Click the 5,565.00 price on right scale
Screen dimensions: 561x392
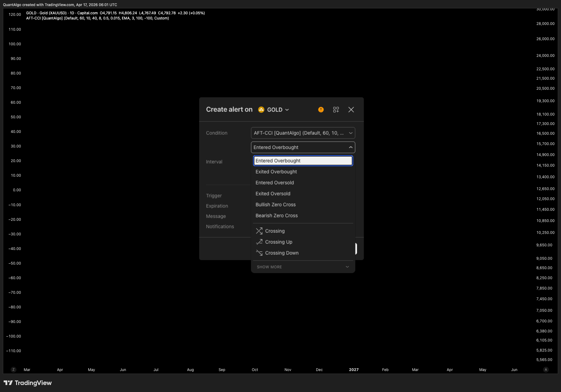coord(544,360)
